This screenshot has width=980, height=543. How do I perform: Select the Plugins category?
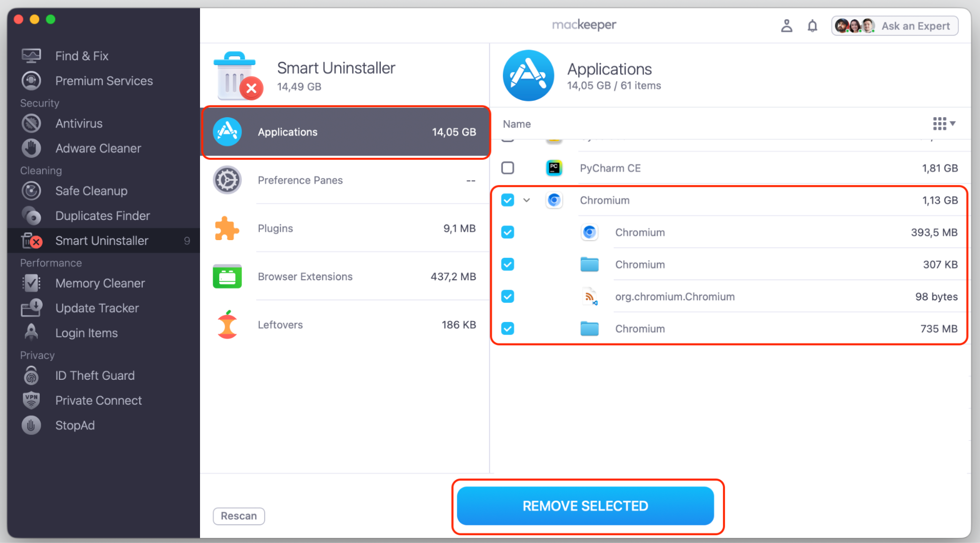pos(346,228)
